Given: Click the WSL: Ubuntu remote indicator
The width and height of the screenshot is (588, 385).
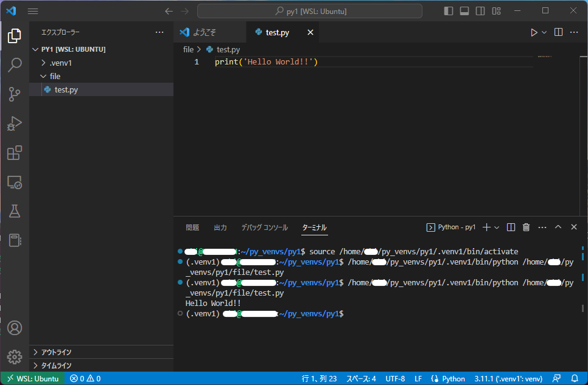Looking at the screenshot, I should [32, 378].
